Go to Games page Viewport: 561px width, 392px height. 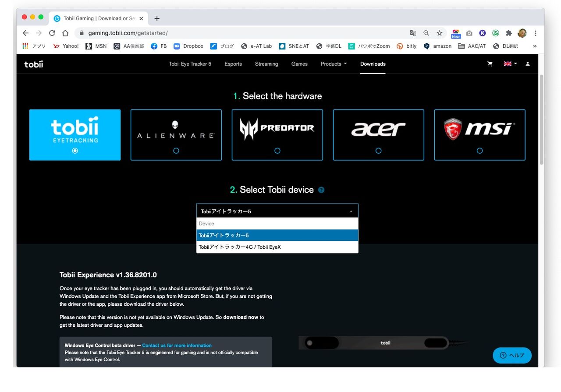click(299, 64)
